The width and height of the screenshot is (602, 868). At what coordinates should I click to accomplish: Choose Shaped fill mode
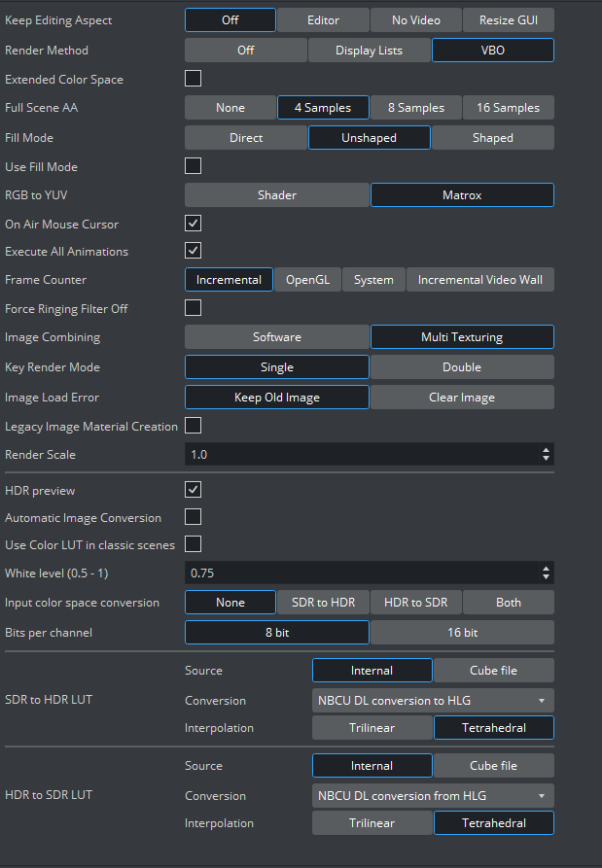click(492, 138)
